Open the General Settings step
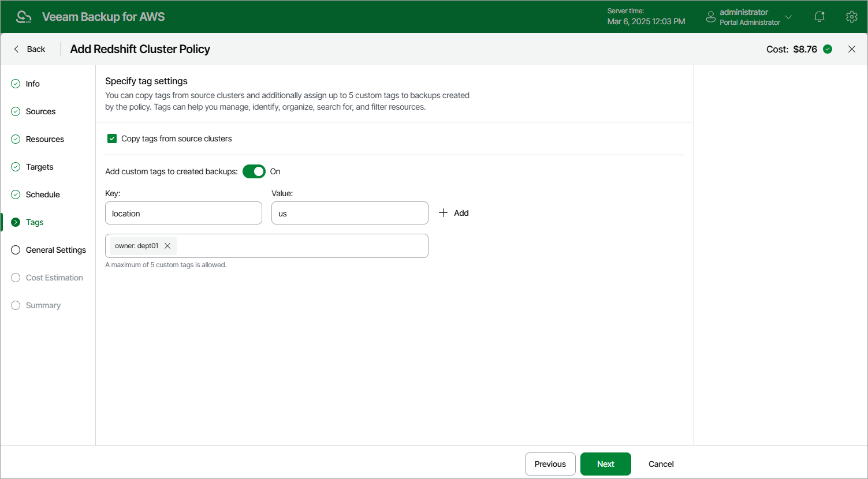The width and height of the screenshot is (868, 479). click(55, 250)
